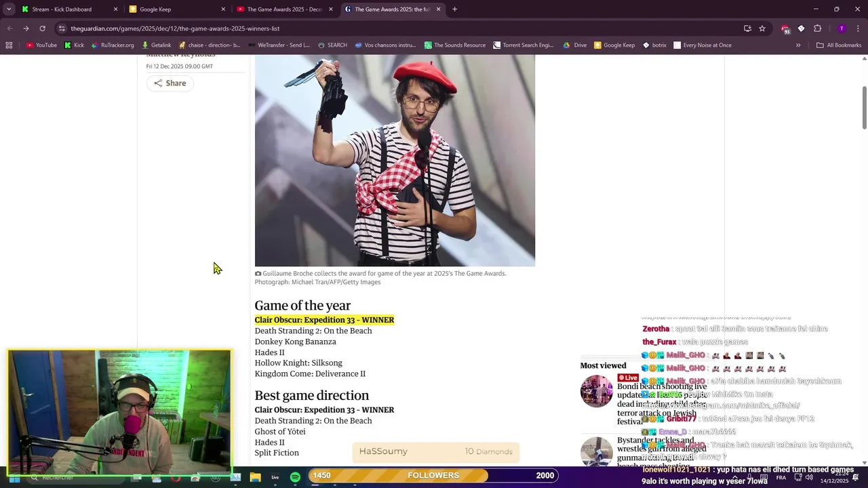The image size is (868, 488).
Task: Open Spotify from the taskbar
Action: [x=295, y=477]
